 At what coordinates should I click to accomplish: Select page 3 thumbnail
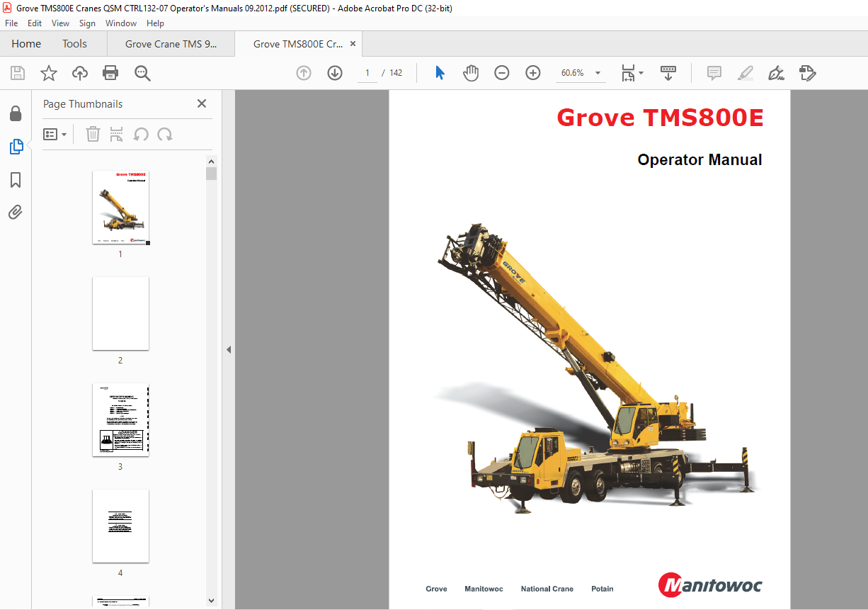(x=120, y=420)
